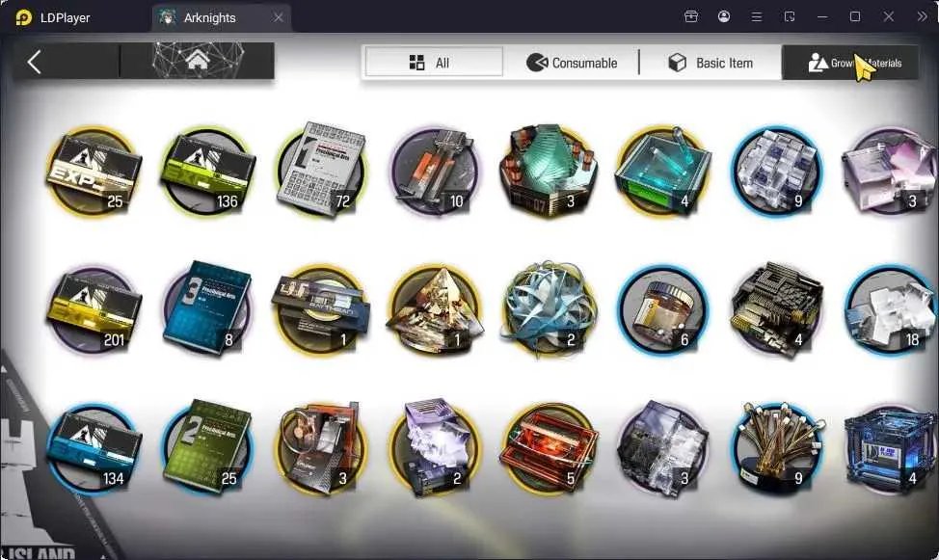Select the blue glowing cube item showing 4
The width and height of the screenshot is (939, 560).
891,448
